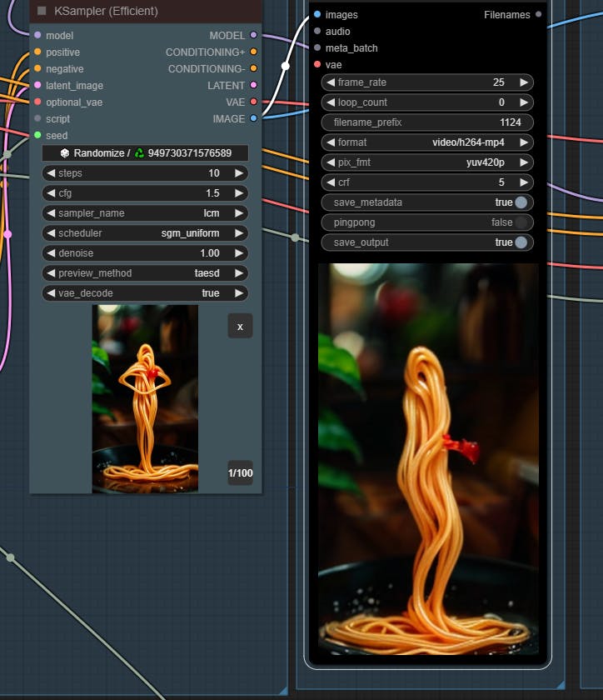The width and height of the screenshot is (603, 700).
Task: Toggle the save_output switch
Action: click(x=521, y=242)
